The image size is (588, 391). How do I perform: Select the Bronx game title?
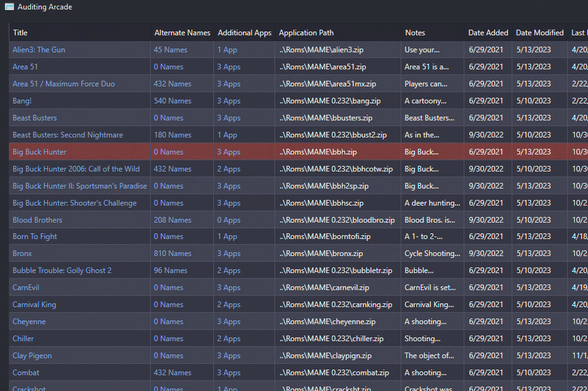coord(22,254)
